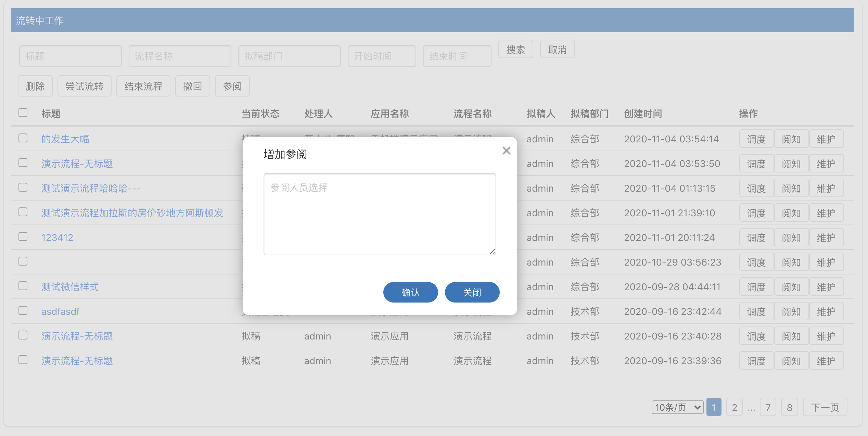Click the 关闭 button in the dialog
868x436 pixels.
point(472,292)
